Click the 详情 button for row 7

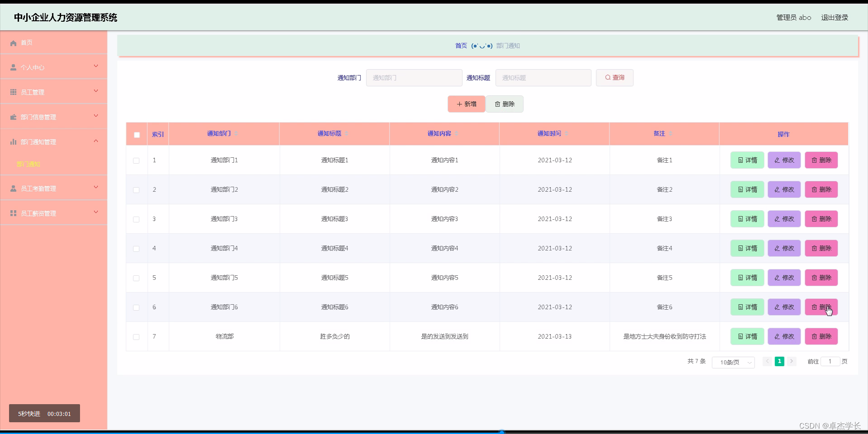(x=747, y=336)
